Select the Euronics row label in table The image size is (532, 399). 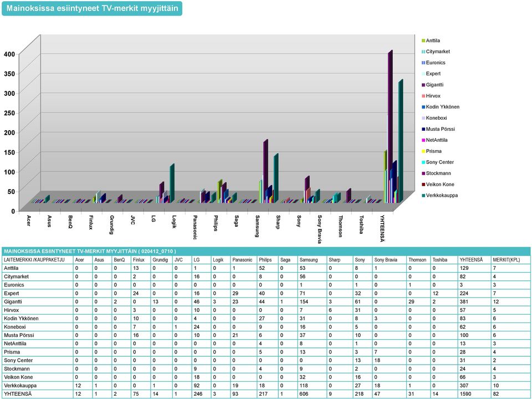tap(14, 285)
